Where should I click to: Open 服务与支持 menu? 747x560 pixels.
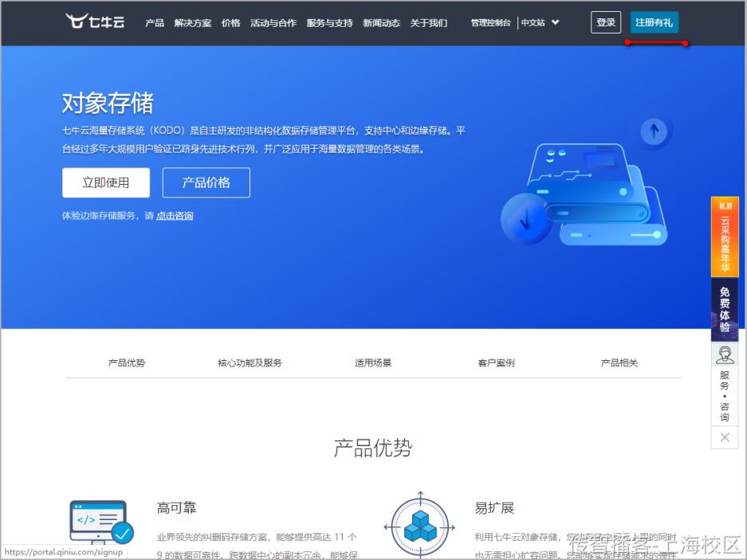(x=330, y=23)
